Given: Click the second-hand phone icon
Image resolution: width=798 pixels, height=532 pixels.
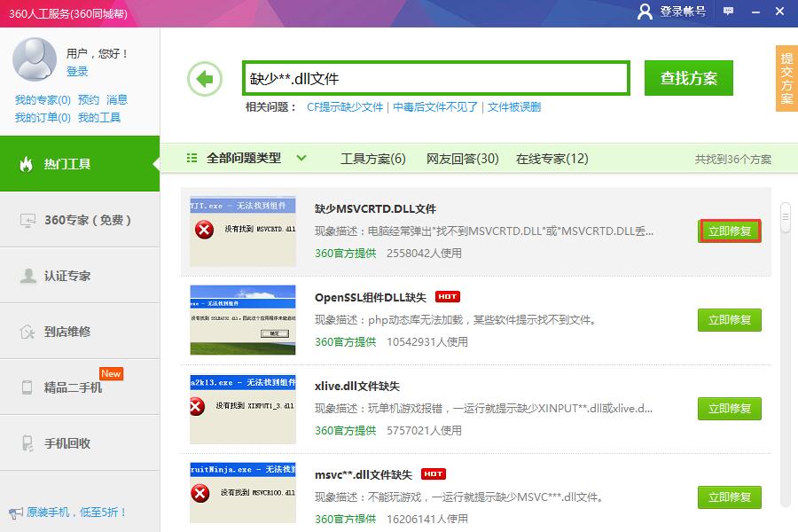Looking at the screenshot, I should pyautogui.click(x=27, y=387).
